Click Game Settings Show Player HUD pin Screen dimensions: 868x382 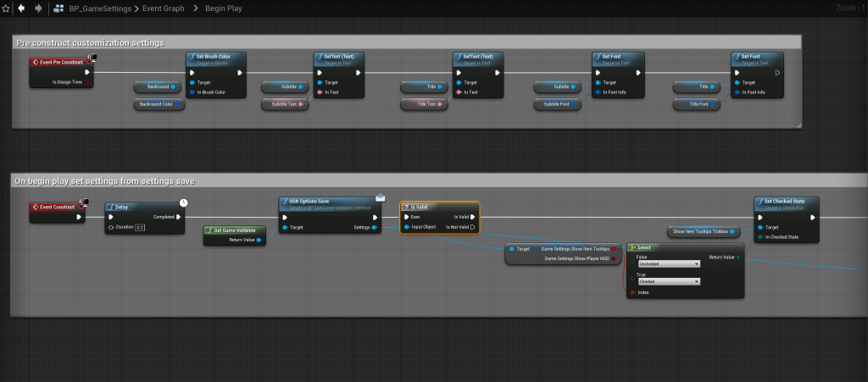tap(614, 258)
